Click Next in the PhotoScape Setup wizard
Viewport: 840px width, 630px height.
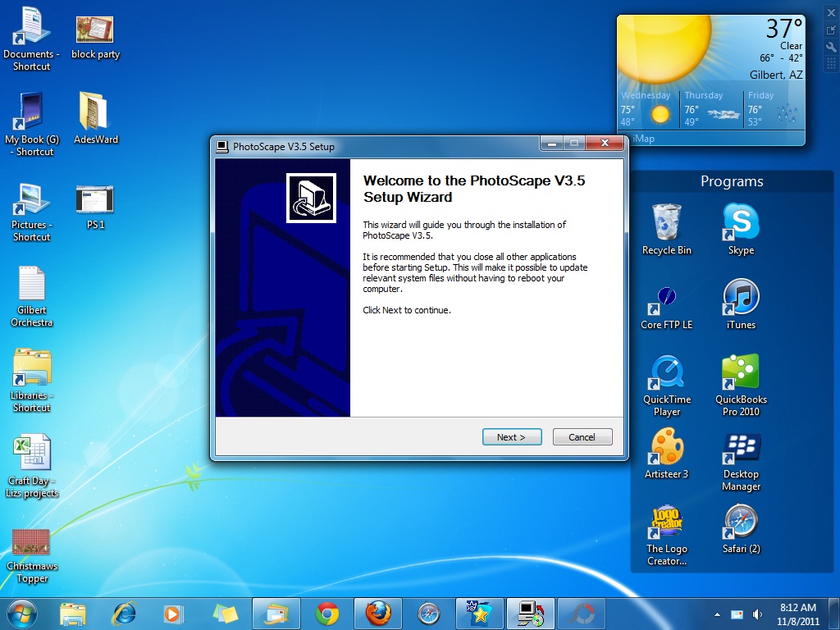[x=512, y=436]
